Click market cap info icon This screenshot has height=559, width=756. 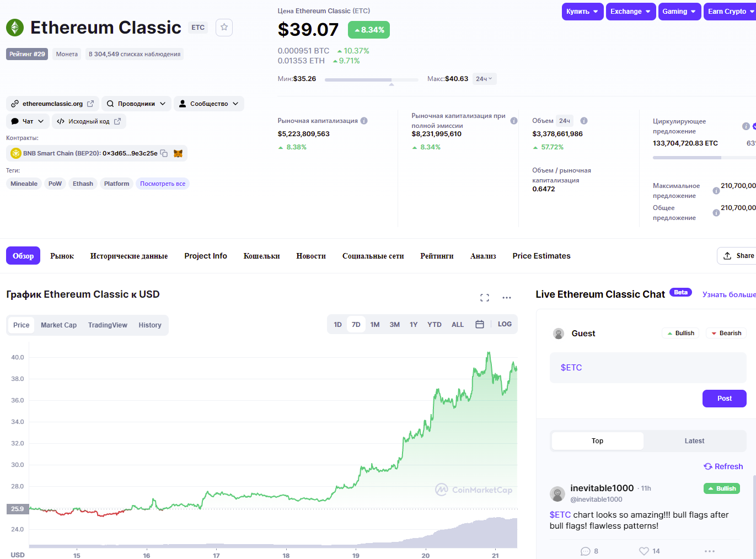coord(364,121)
